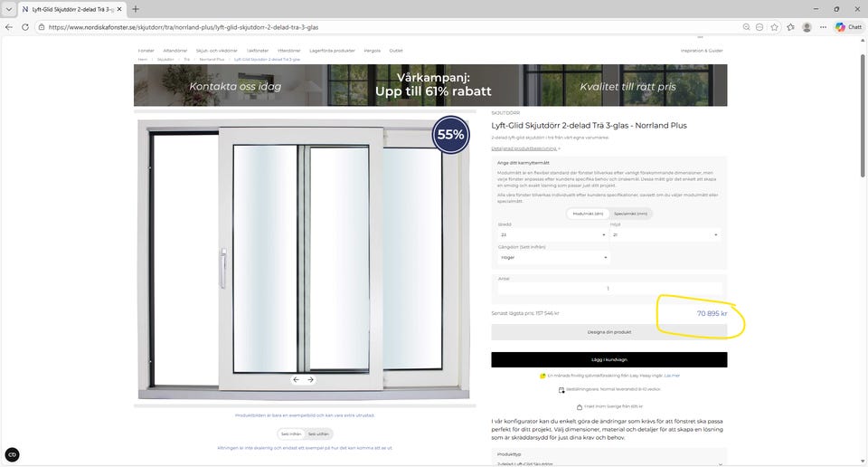868x467 pixels.
Task: Go to Trä breadcrumb
Action: (x=186, y=59)
